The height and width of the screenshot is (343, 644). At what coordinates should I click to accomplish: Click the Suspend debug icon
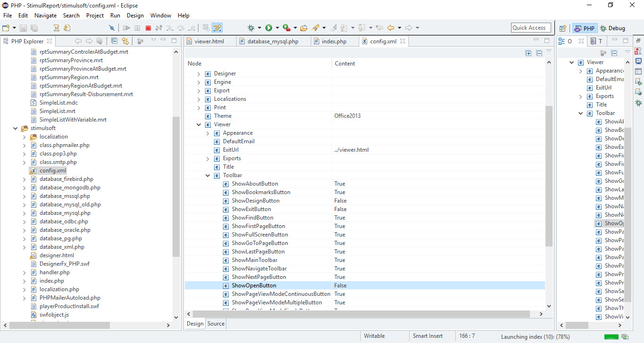tap(137, 28)
